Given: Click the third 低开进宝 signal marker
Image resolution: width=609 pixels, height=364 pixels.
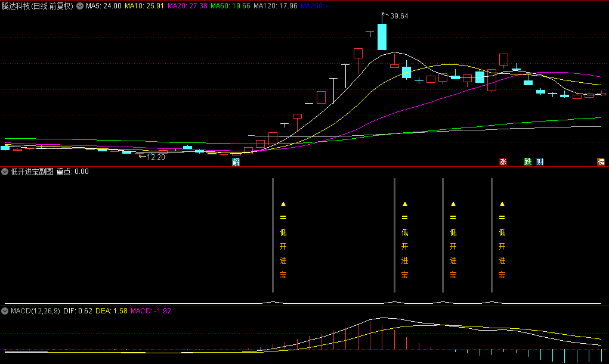Looking at the screenshot, I should click(453, 240).
